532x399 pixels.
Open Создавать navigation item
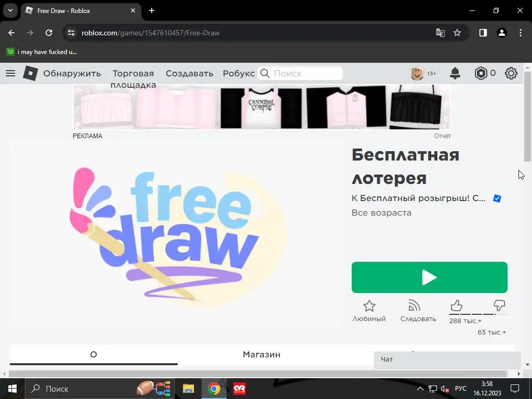189,73
